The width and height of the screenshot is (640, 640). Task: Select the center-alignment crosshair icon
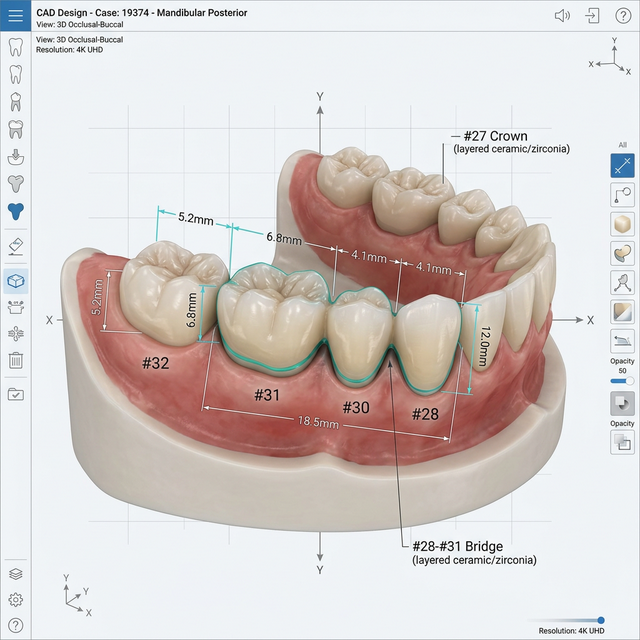pos(16,333)
